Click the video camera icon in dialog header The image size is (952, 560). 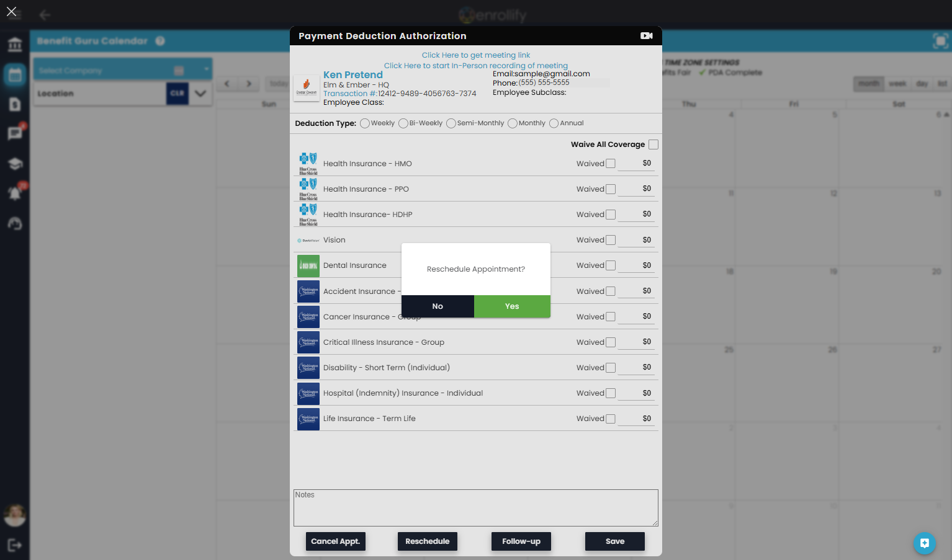646,36
